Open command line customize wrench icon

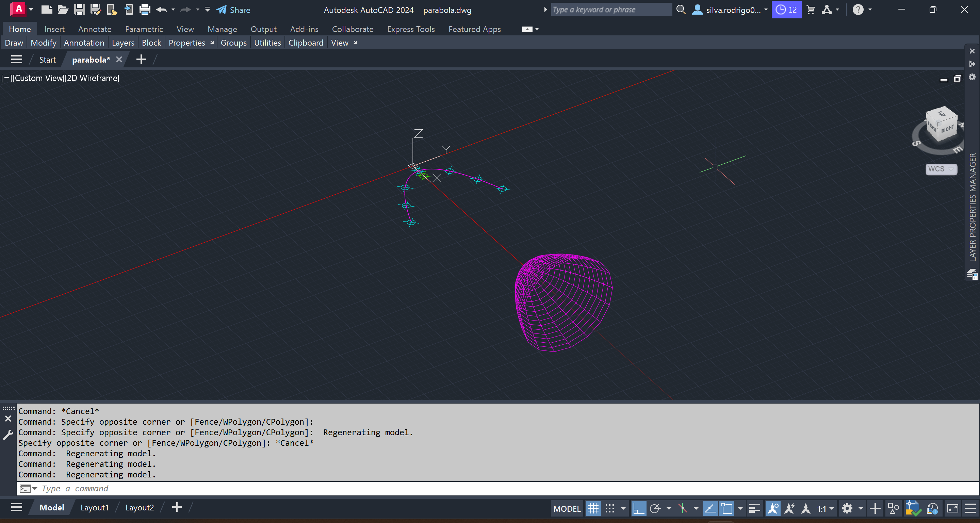tap(8, 435)
